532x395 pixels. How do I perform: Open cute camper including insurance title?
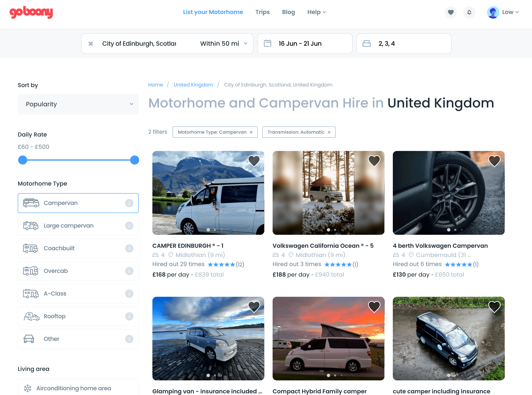click(441, 391)
